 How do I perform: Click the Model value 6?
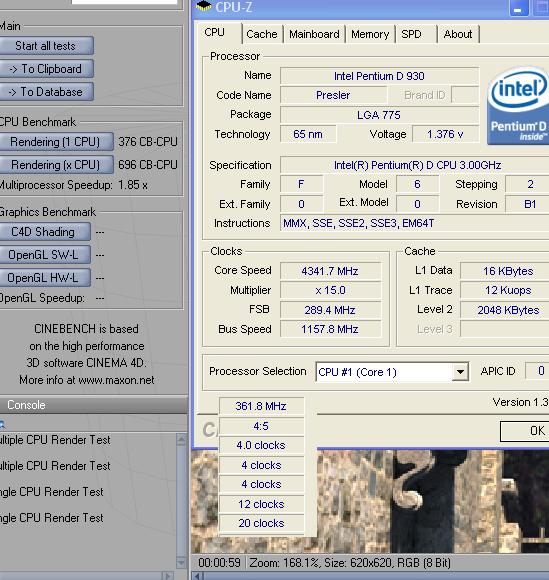418,184
